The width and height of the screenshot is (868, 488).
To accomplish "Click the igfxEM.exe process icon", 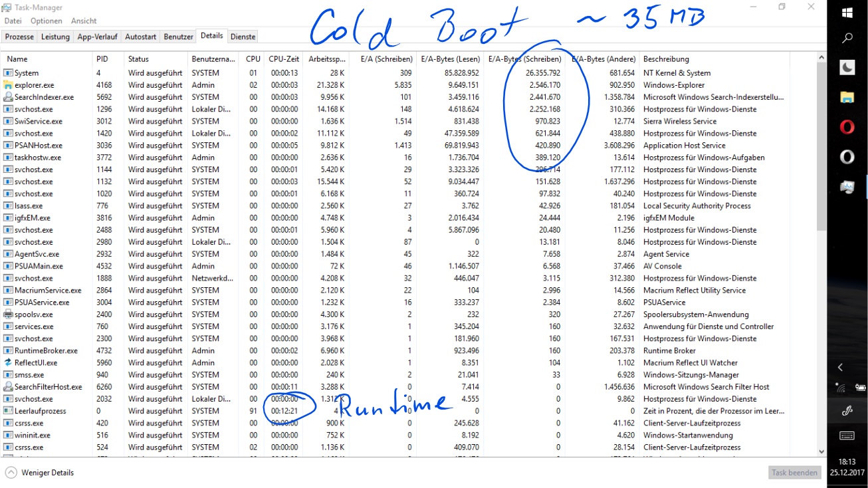I will [8, 217].
